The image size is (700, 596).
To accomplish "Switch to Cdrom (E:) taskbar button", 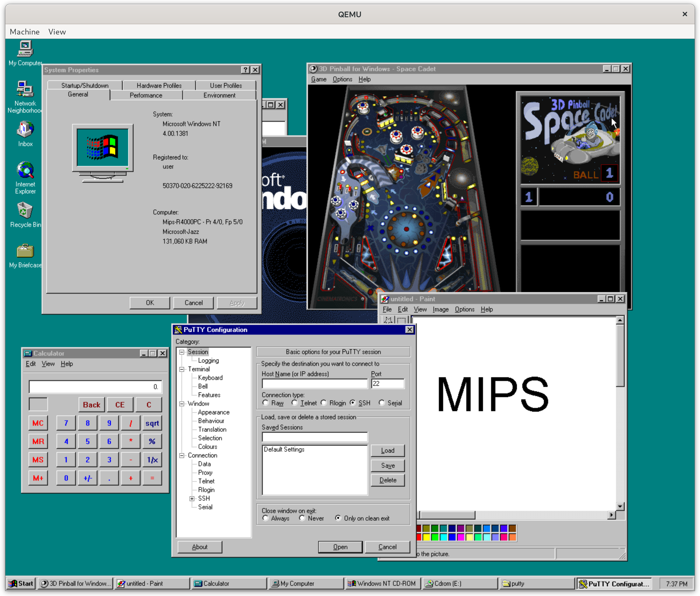I will click(x=460, y=584).
